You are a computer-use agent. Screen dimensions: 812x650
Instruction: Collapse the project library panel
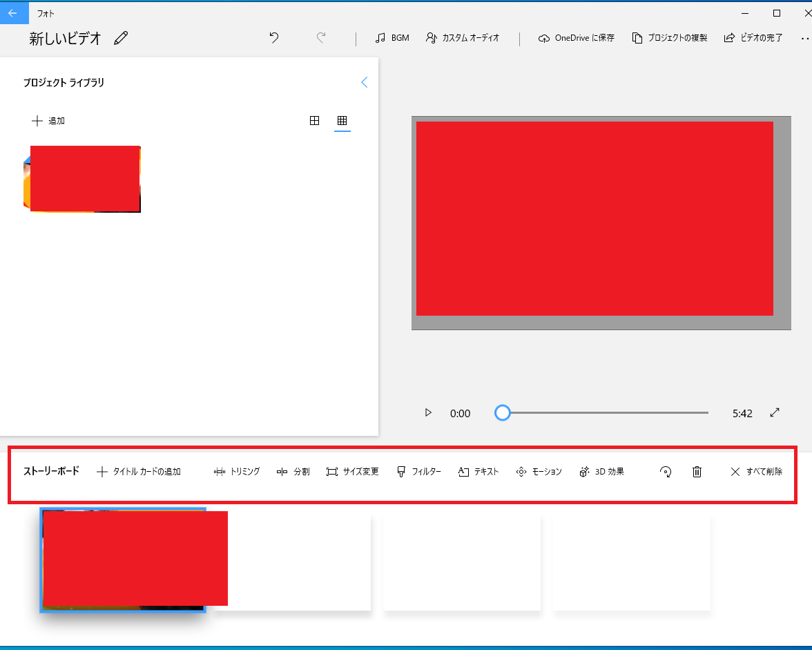(364, 82)
